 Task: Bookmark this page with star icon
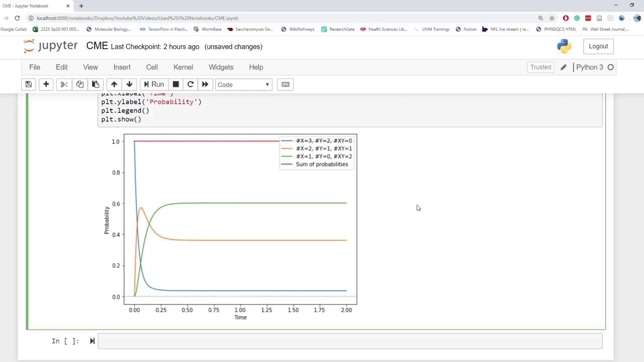pyautogui.click(x=552, y=18)
